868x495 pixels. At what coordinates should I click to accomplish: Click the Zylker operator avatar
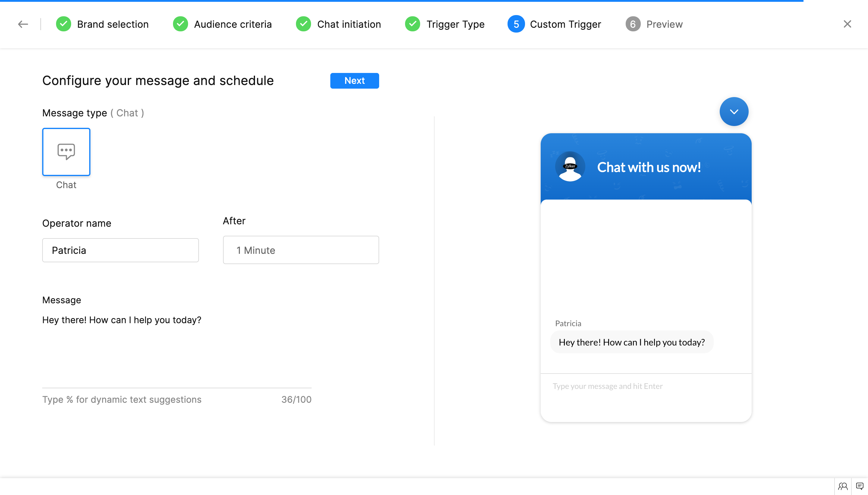[570, 167]
